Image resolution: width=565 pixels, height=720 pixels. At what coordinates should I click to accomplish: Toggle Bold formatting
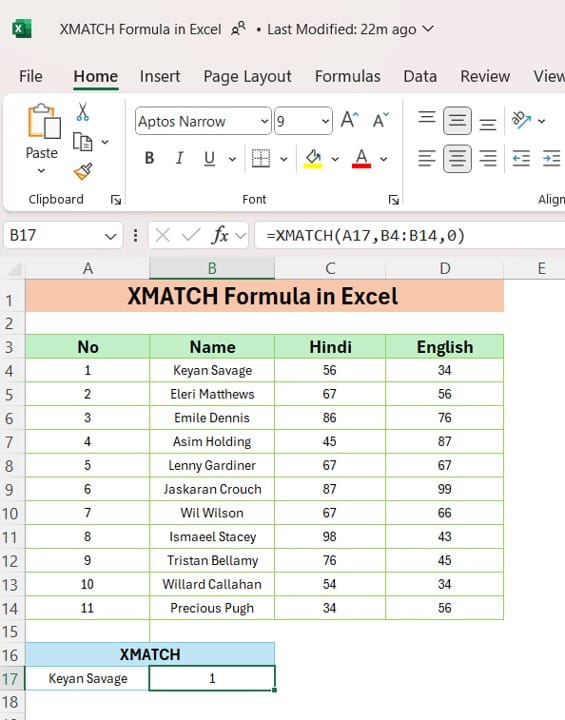point(149,158)
